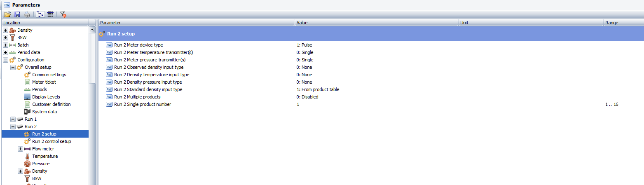Save parameters with the floppy disk icon
This screenshot has height=185, width=644.
(x=17, y=14)
